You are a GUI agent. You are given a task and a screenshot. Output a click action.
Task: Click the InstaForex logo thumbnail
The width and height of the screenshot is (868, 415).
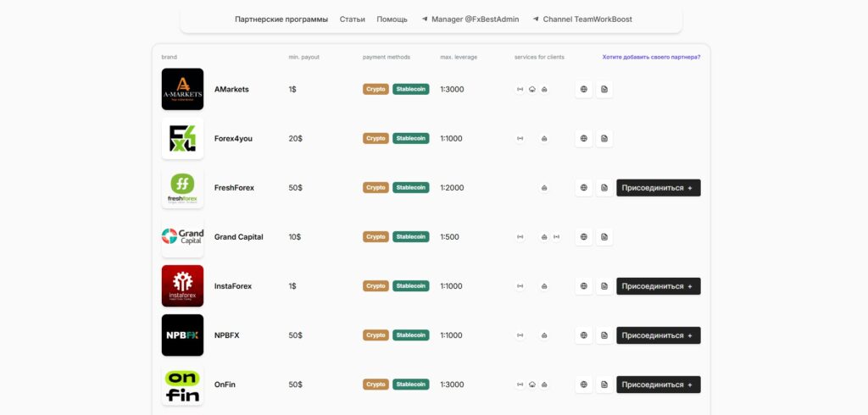[x=183, y=286]
